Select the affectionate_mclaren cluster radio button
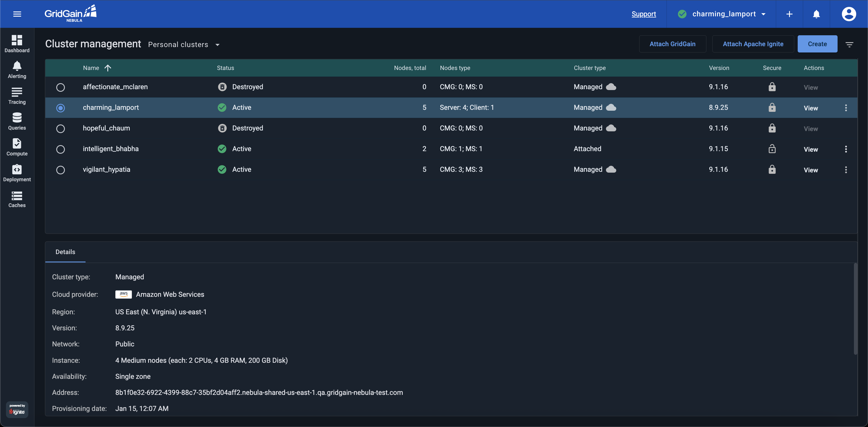Screen dimensions: 868x427 pyautogui.click(x=61, y=87)
